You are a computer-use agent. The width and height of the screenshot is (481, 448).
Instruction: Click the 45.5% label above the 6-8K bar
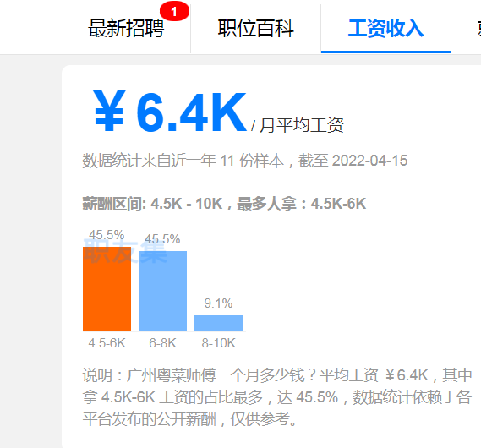point(162,239)
